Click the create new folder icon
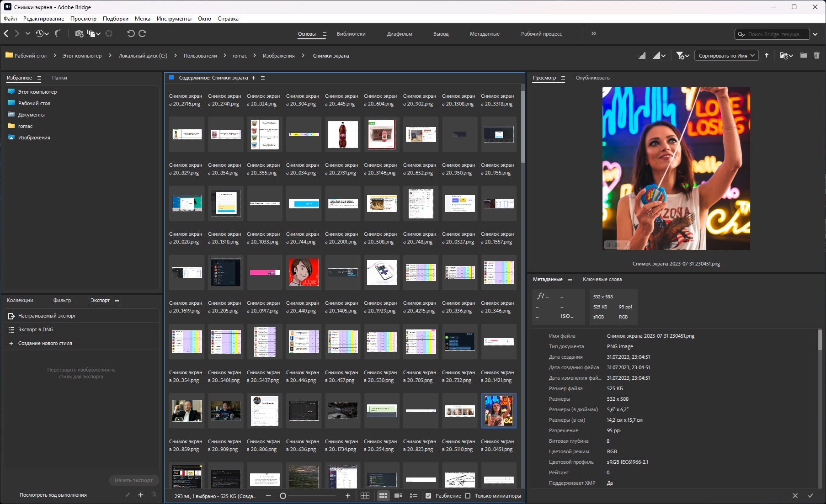 (804, 56)
